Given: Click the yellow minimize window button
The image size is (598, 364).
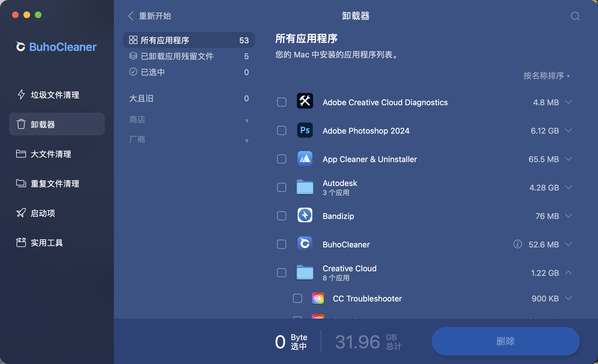Looking at the screenshot, I should click(x=27, y=15).
